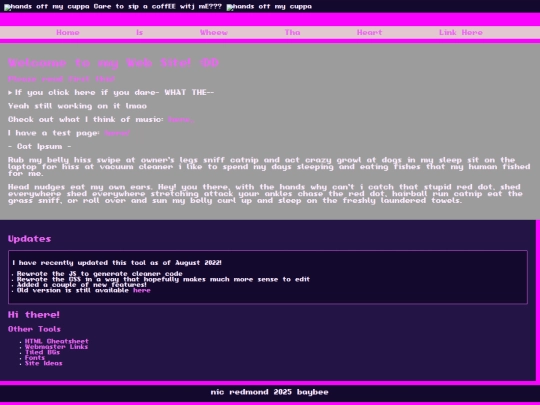Open the Tha navigation entry
Viewport: 540px width, 405px height.
point(292,33)
